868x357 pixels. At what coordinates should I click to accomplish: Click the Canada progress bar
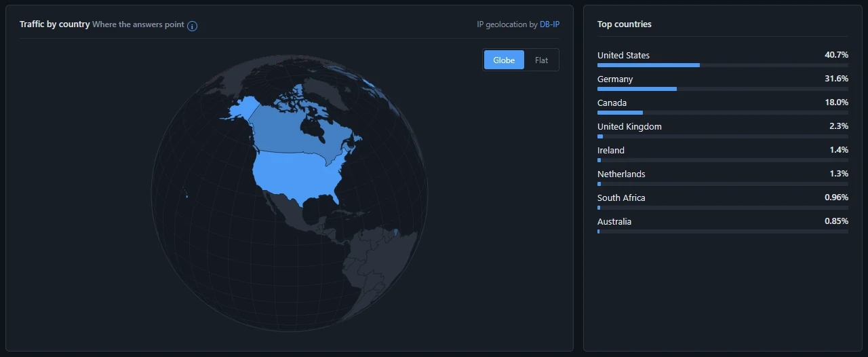tap(722, 113)
